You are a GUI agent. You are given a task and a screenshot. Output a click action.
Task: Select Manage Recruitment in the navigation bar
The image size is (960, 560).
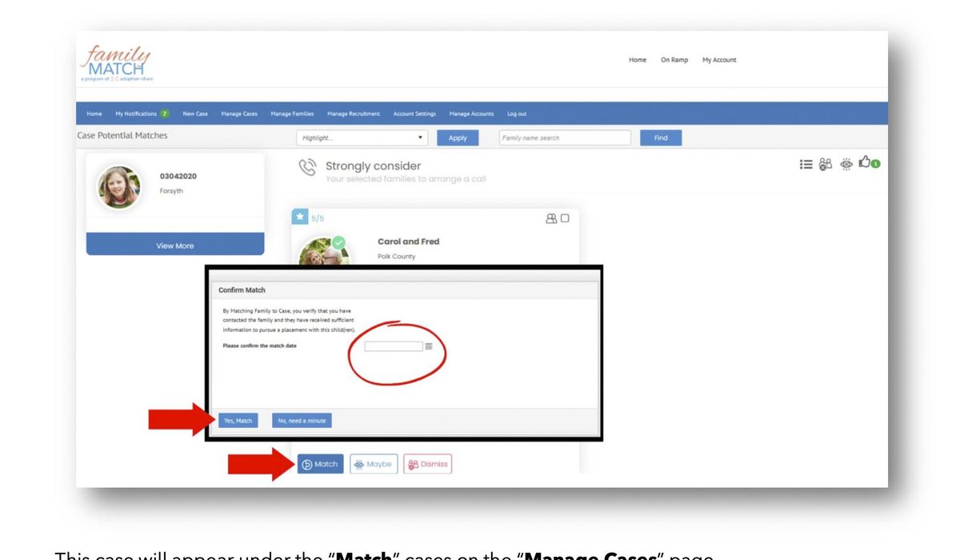tap(353, 114)
